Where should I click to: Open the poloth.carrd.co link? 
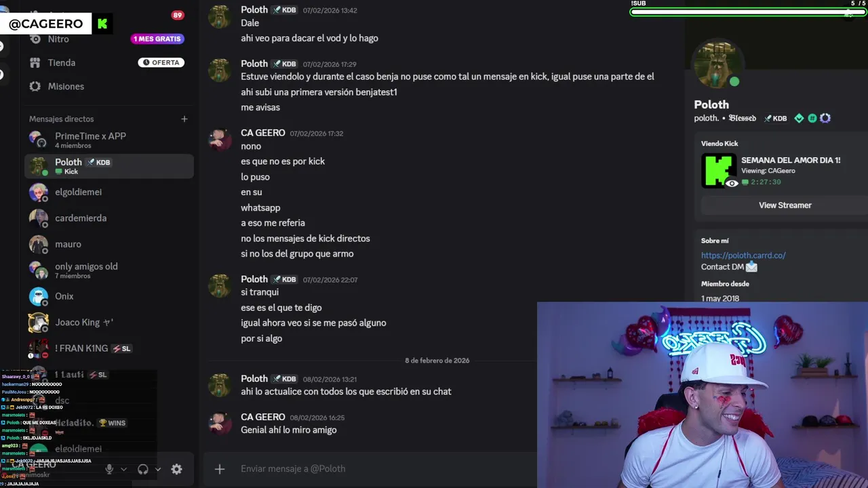pyautogui.click(x=743, y=256)
